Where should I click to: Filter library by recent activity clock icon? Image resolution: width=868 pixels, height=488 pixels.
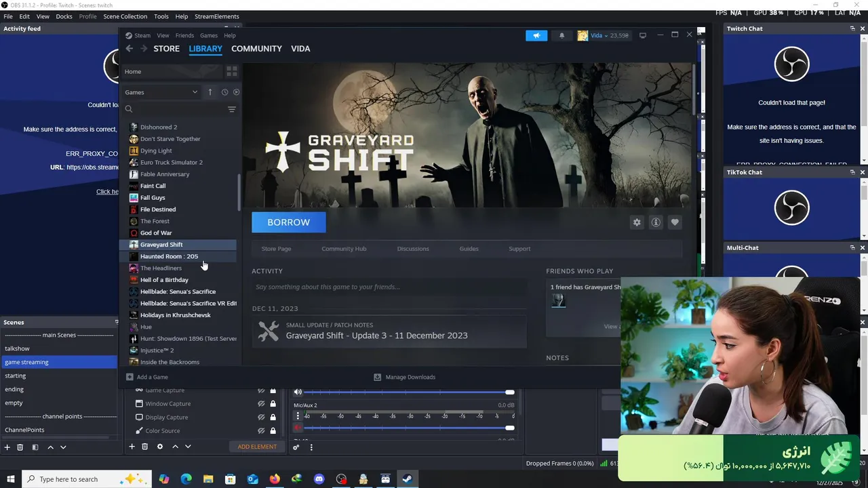224,92
